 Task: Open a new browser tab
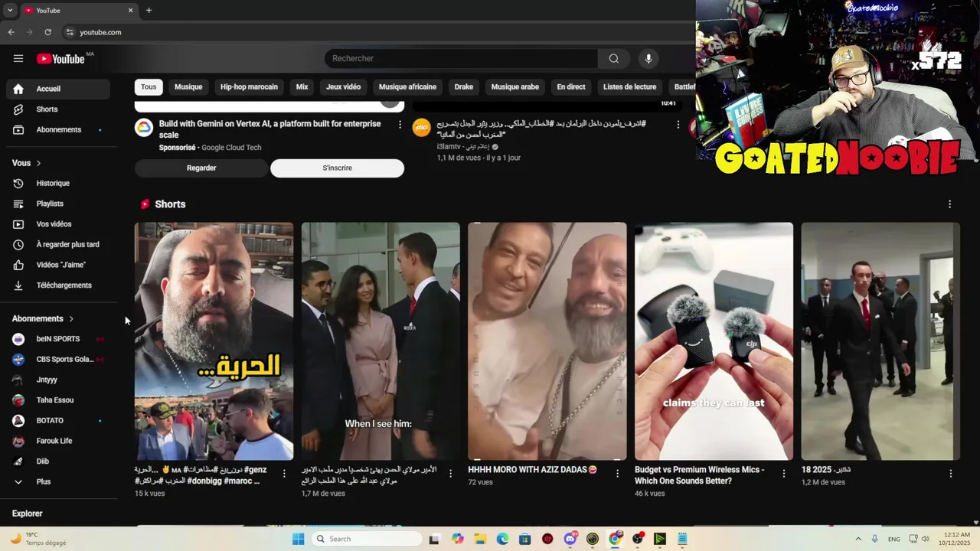pos(149,10)
